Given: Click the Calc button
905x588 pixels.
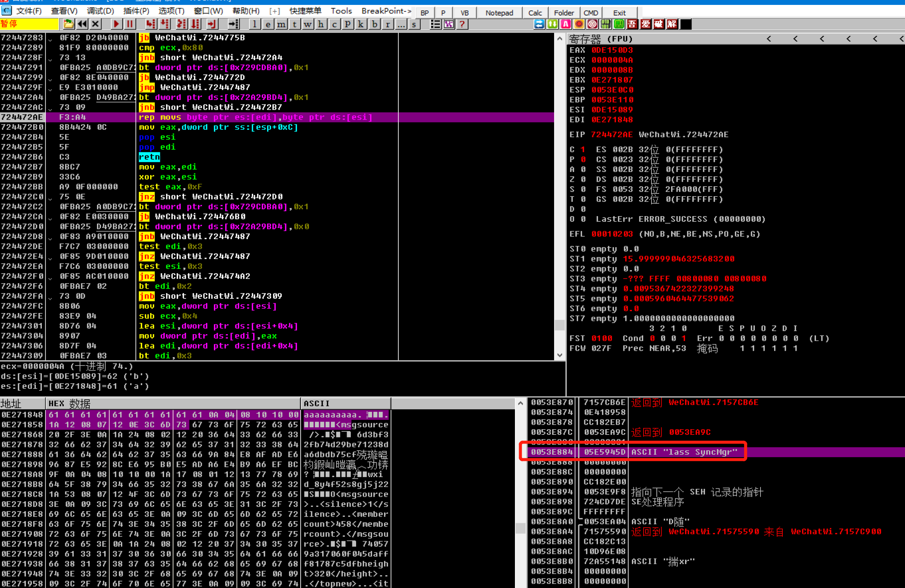Looking at the screenshot, I should [x=535, y=12].
